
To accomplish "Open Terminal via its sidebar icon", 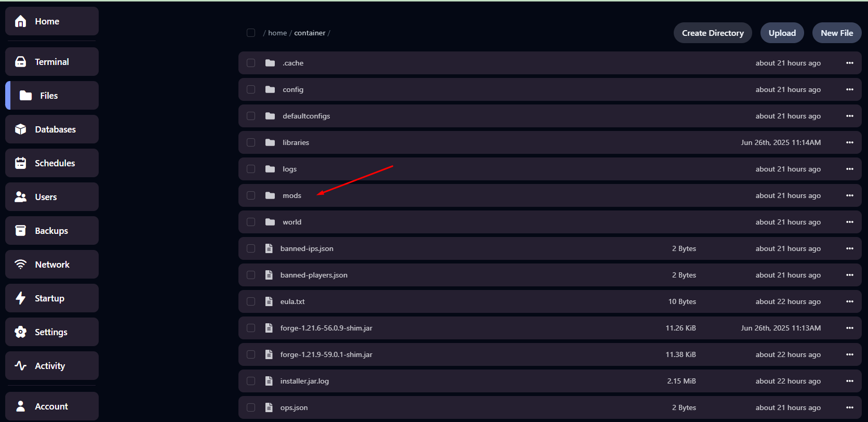I will pyautogui.click(x=21, y=62).
